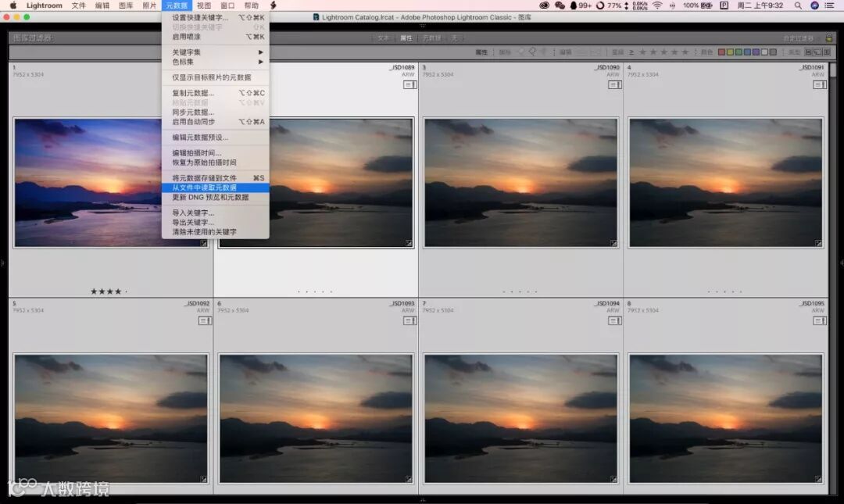
Task: Open Siri from the menu bar
Action: (815, 5)
